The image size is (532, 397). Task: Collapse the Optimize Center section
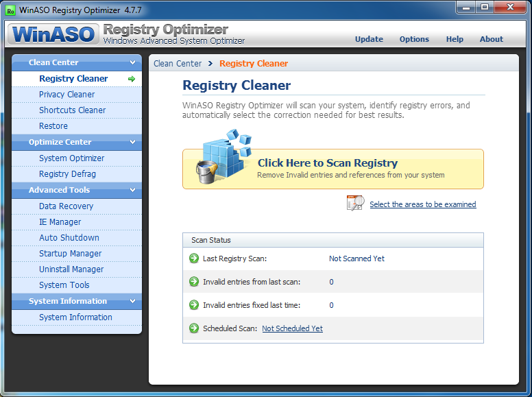pyautogui.click(x=133, y=142)
